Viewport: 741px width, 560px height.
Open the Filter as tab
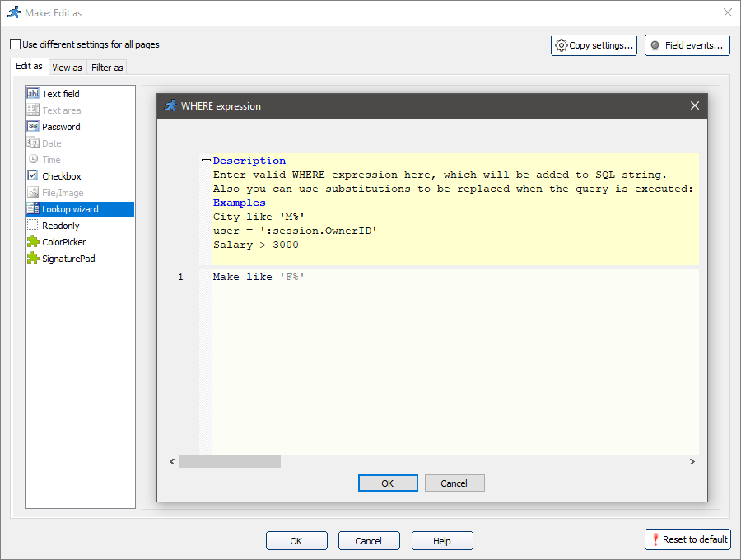tap(107, 68)
